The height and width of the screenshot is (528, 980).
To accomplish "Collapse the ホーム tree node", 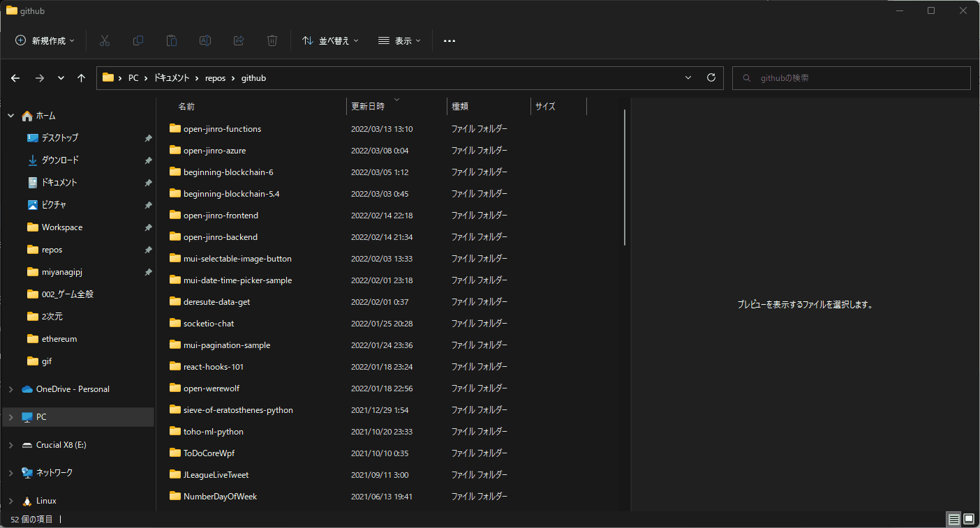I will (10, 116).
